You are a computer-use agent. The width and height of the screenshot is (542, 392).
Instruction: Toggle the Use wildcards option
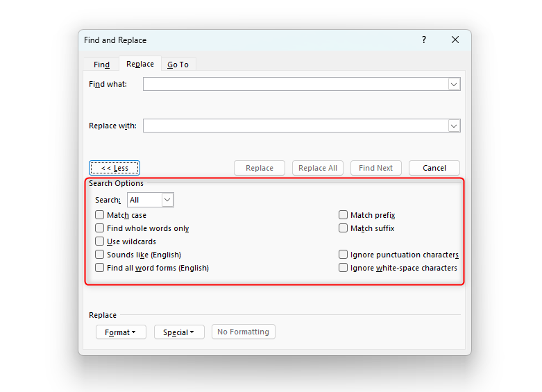[x=100, y=241]
